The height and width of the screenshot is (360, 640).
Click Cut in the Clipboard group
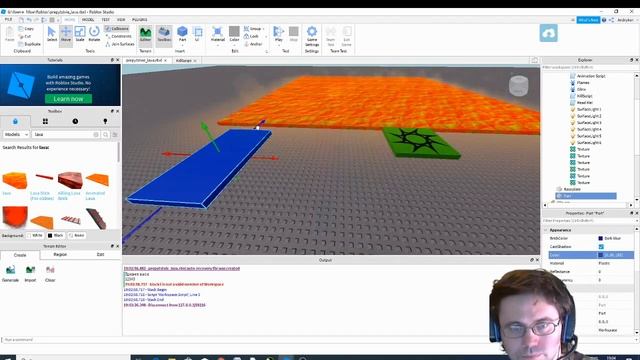point(25,36)
